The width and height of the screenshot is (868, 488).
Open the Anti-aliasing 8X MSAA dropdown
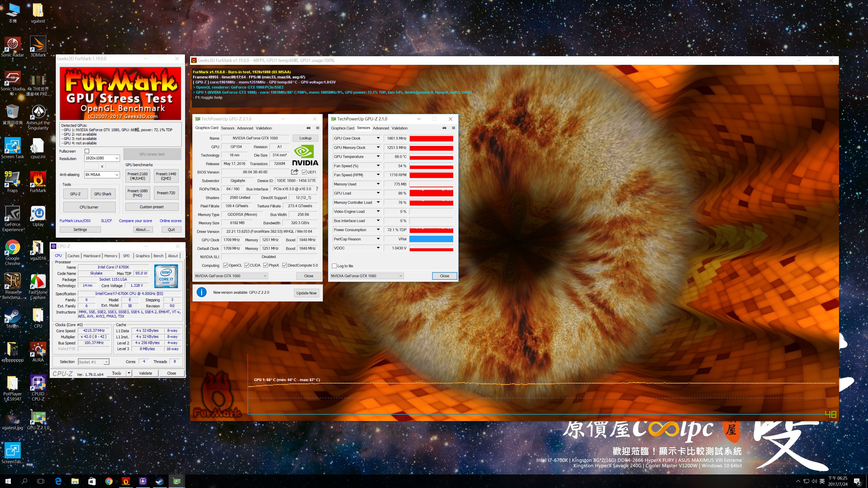tap(102, 174)
